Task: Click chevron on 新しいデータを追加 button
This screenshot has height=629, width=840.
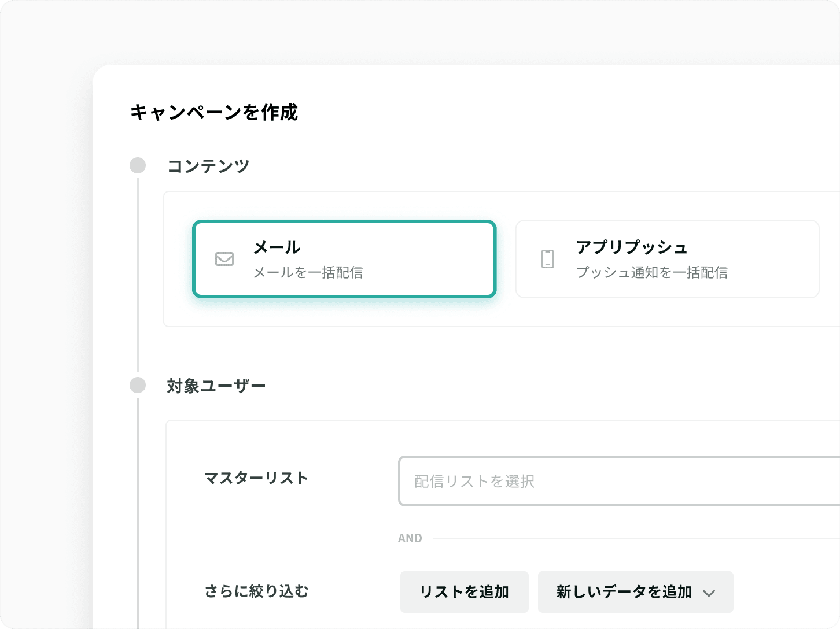Action: pyautogui.click(x=709, y=593)
